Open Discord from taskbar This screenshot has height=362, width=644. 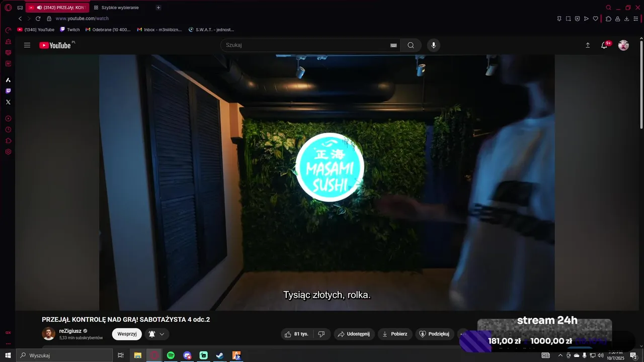click(x=187, y=355)
